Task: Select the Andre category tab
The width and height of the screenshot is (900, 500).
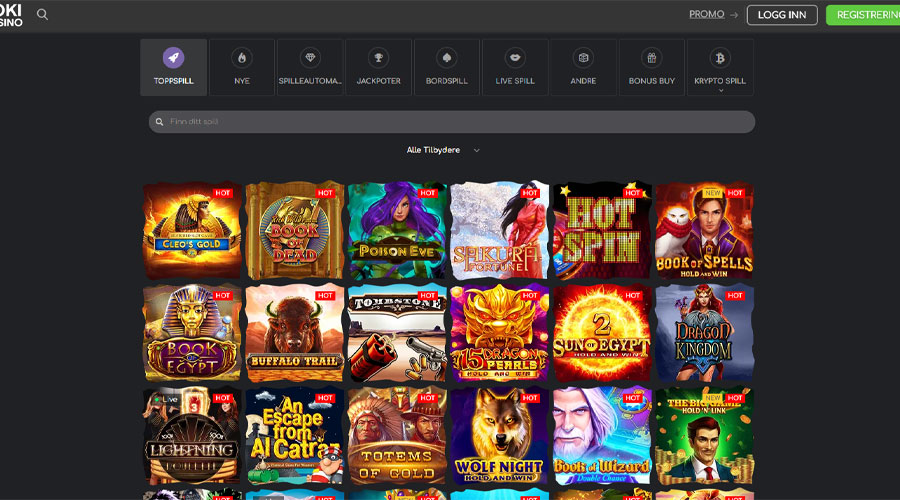Action: (x=583, y=67)
